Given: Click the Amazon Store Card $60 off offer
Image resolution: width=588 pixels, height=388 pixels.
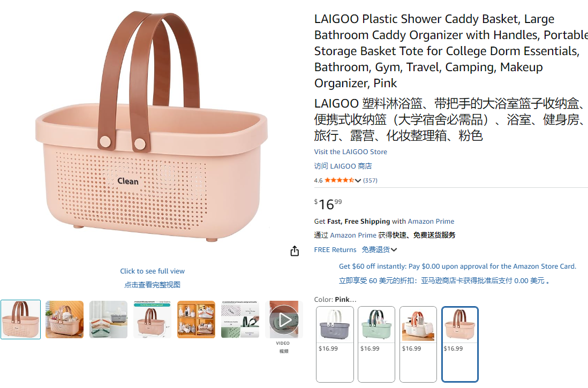Looking at the screenshot, I should 457,266.
